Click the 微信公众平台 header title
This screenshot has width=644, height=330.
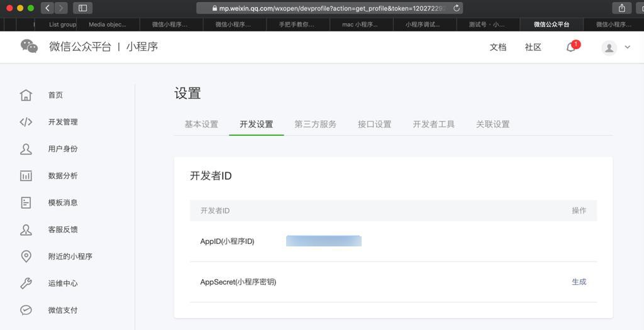[80, 47]
